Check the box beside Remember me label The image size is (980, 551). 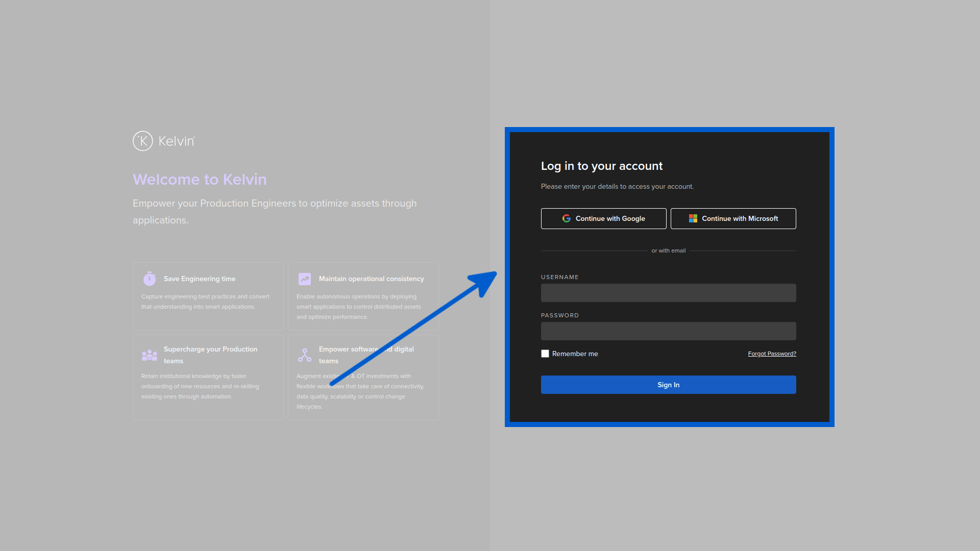click(x=545, y=354)
